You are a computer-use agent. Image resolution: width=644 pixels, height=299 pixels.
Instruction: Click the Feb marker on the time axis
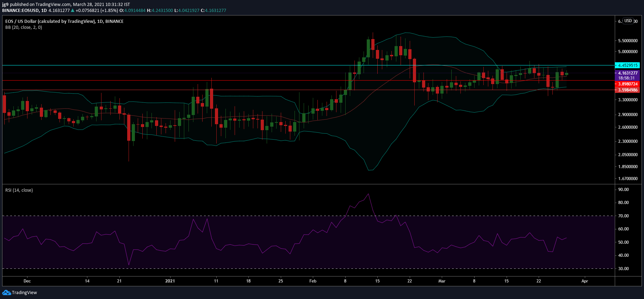click(313, 281)
